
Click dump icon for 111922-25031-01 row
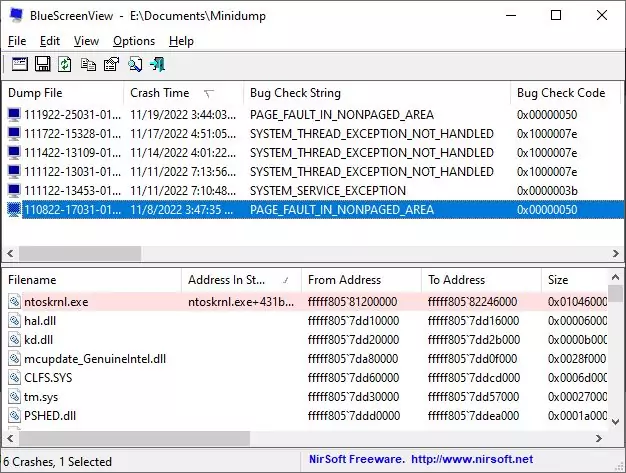click(14, 115)
